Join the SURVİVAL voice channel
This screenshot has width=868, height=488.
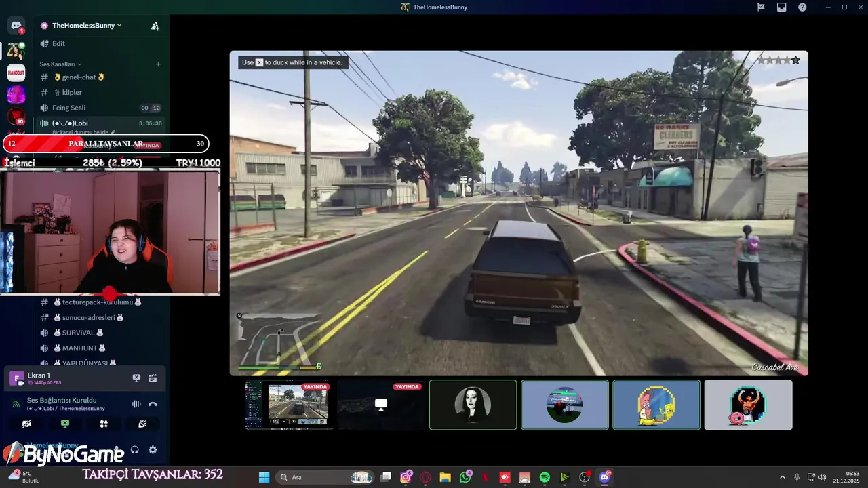click(100, 333)
